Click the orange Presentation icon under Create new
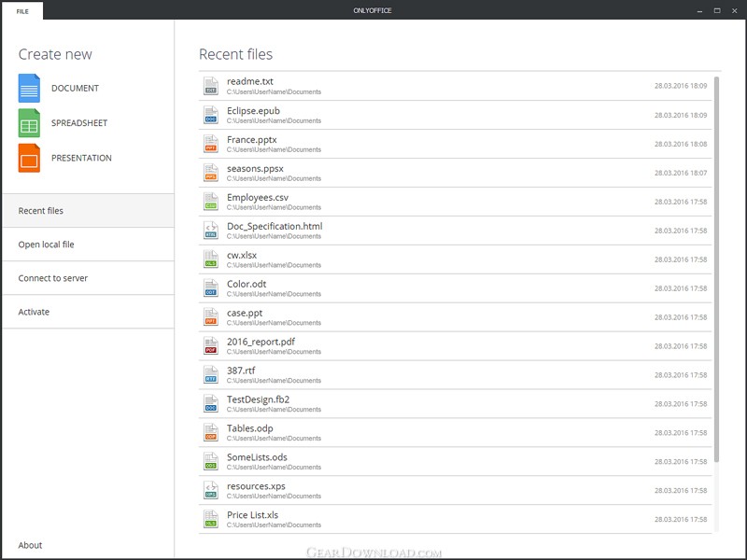 (29, 158)
